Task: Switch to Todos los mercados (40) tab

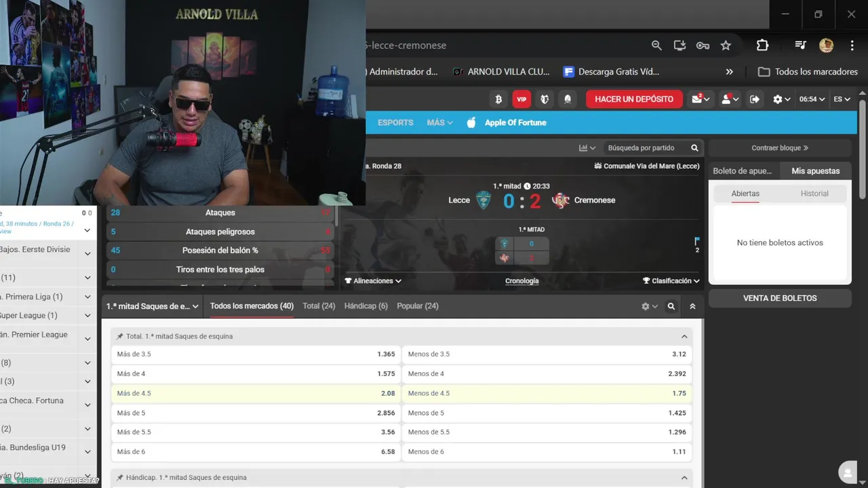Action: 252,306
